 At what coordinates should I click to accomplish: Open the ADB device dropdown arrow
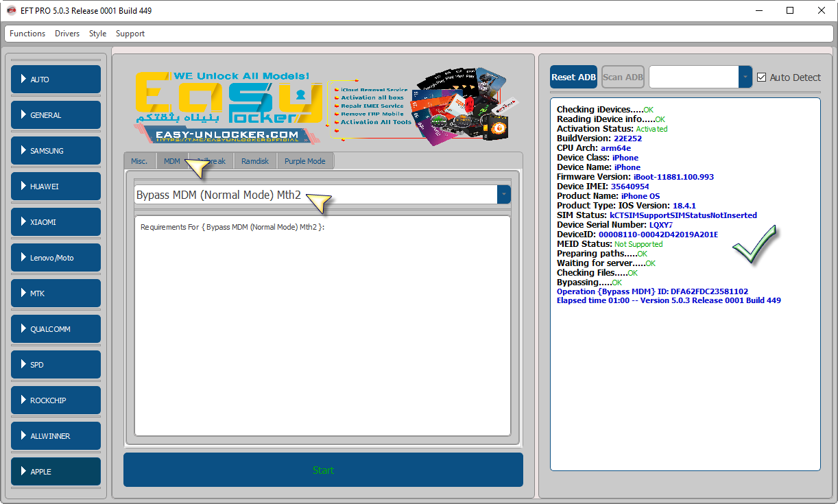point(745,77)
